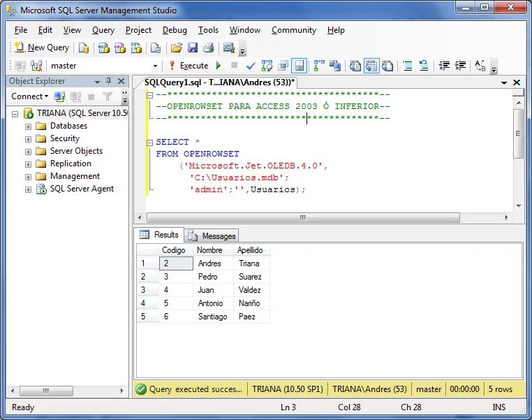The height and width of the screenshot is (420, 532).
Task: Comment out the selected lines
Action: pos(408,66)
